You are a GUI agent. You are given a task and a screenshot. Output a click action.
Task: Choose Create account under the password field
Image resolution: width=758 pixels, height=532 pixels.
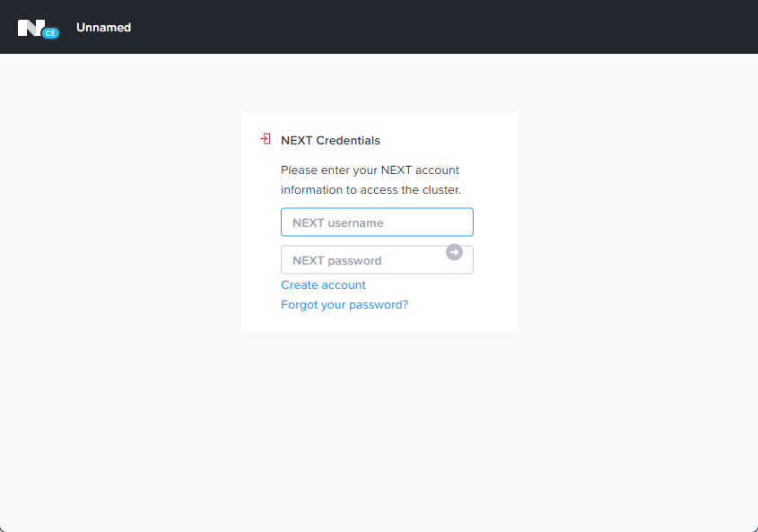point(323,285)
